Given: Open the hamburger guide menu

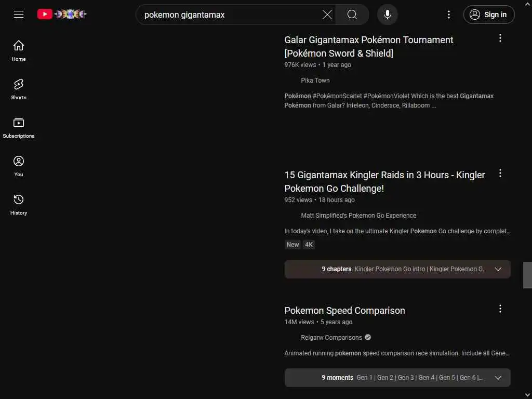Looking at the screenshot, I should 19,14.
